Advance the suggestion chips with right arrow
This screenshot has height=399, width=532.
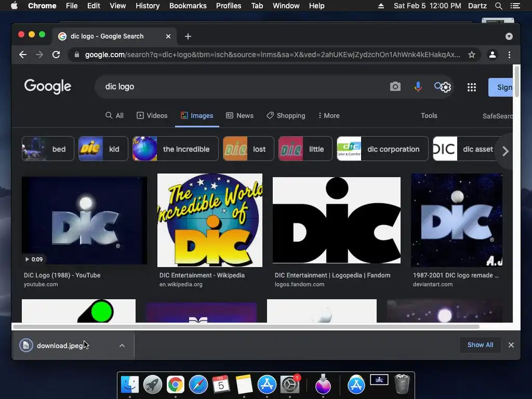tap(505, 151)
